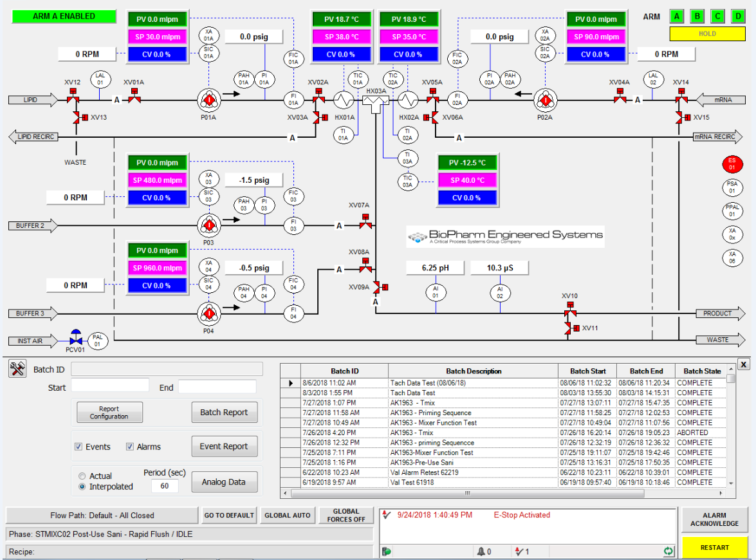The image size is (756, 560).
Task: Open the tools wrench icon beside Batch ID
Action: [x=17, y=369]
